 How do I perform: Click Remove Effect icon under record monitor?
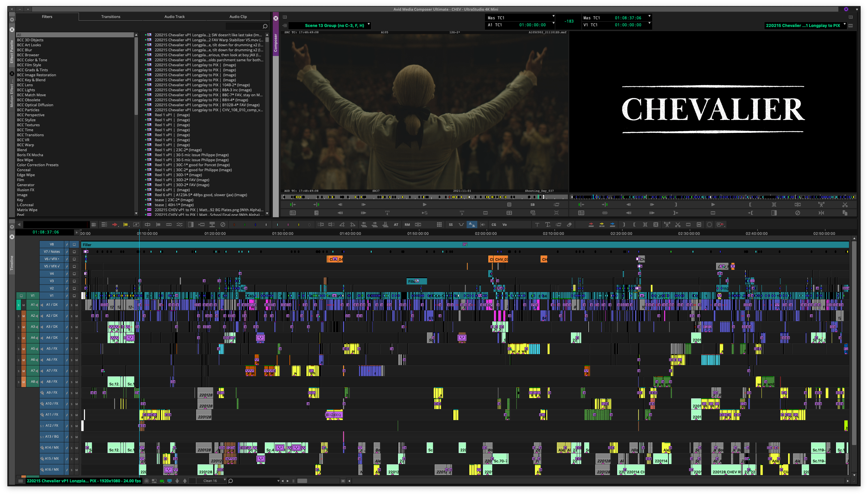pos(798,213)
